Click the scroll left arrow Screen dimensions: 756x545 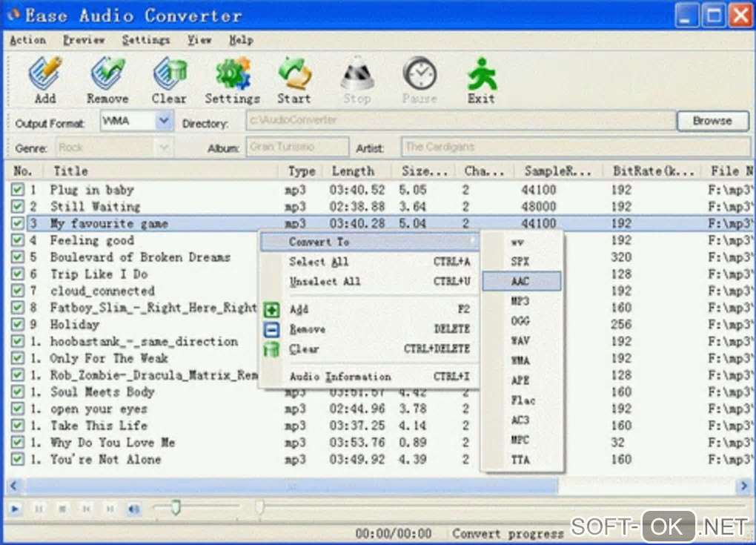pos(13,486)
